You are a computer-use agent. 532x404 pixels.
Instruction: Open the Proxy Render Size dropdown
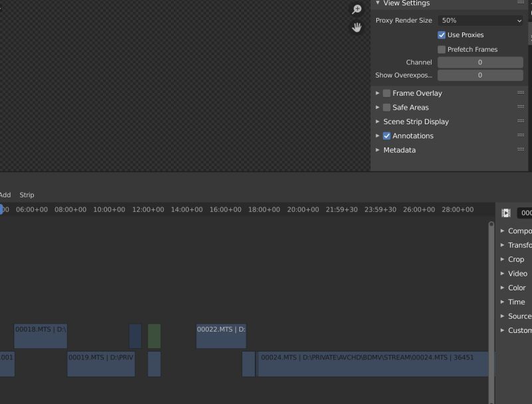coord(480,20)
